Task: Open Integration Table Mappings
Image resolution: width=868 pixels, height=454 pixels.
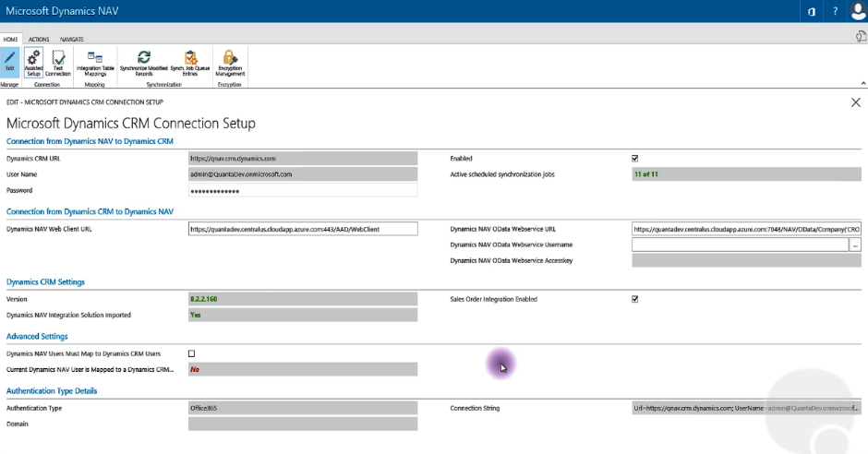Action: [x=95, y=62]
